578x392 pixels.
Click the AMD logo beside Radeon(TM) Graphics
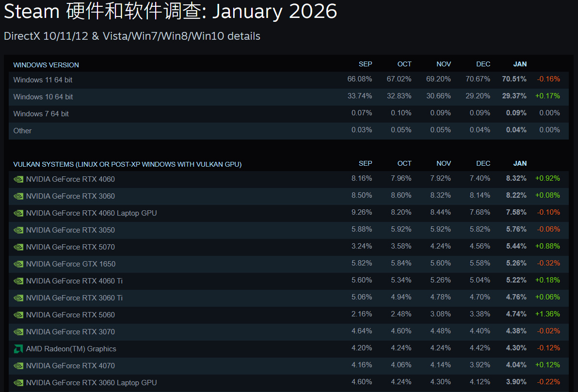point(18,349)
